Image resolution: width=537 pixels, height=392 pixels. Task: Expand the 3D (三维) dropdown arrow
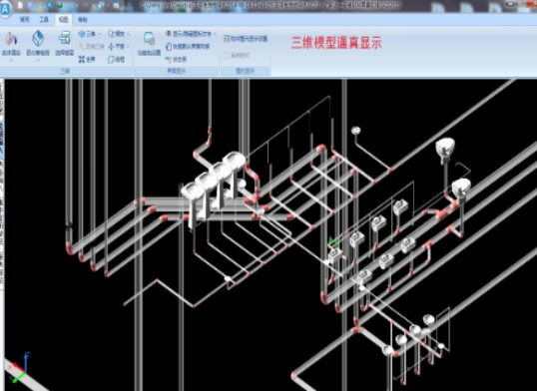coord(100,34)
